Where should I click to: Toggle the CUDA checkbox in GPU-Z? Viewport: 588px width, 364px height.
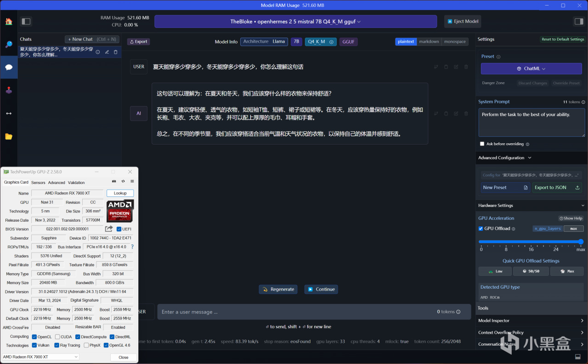pos(57,337)
